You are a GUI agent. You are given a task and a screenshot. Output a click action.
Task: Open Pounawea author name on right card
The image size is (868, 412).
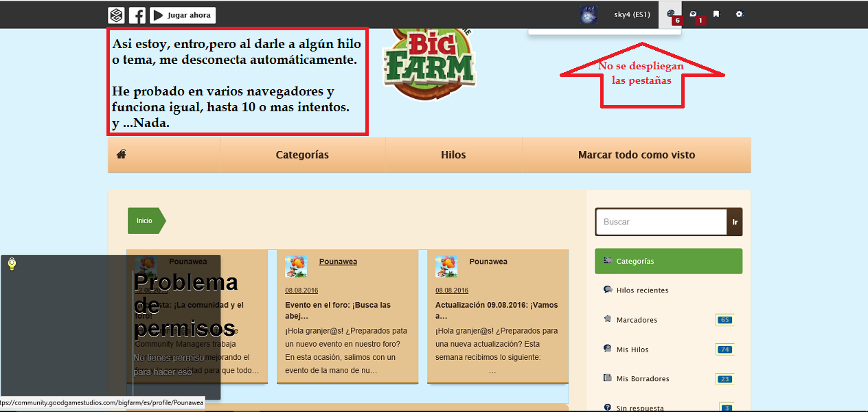point(488,262)
